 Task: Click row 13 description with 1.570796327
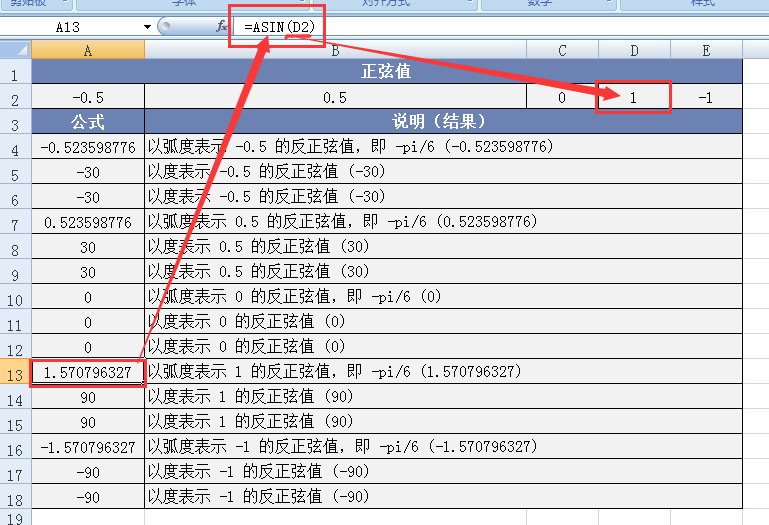tap(443, 372)
